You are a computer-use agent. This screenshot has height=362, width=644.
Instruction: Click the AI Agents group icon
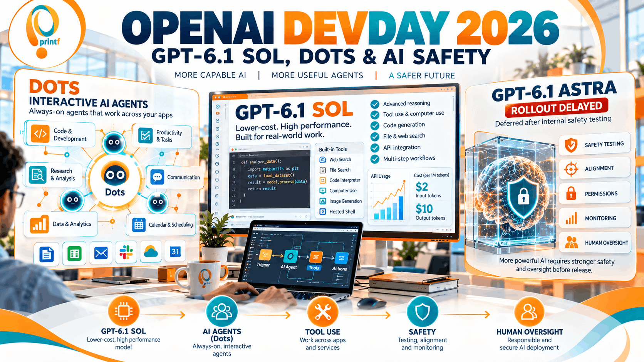point(222,311)
